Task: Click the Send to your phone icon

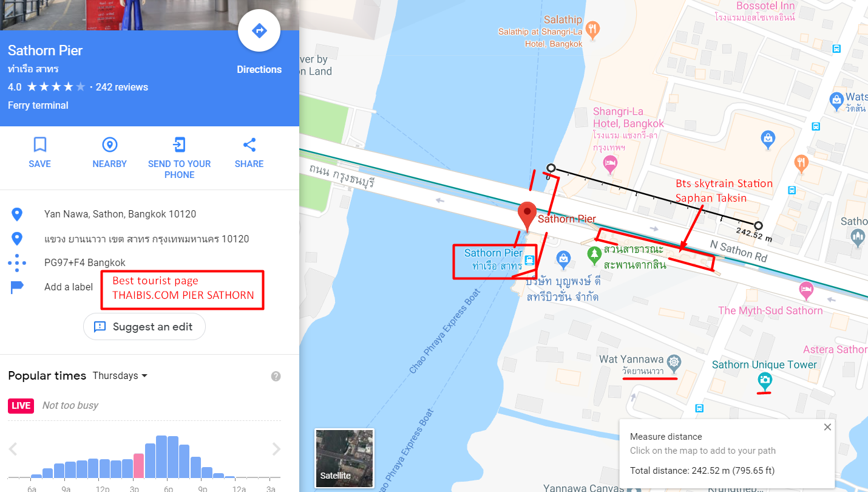Action: pyautogui.click(x=179, y=145)
